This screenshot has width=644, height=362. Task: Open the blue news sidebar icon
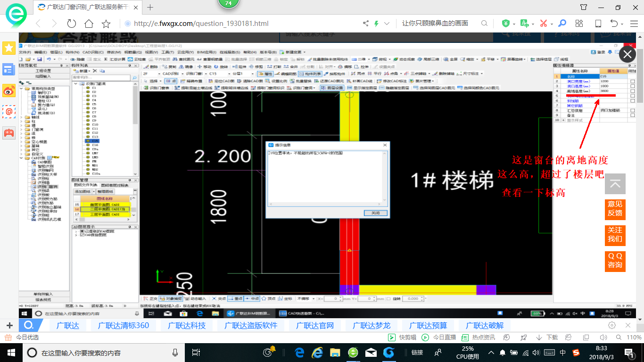[9, 70]
